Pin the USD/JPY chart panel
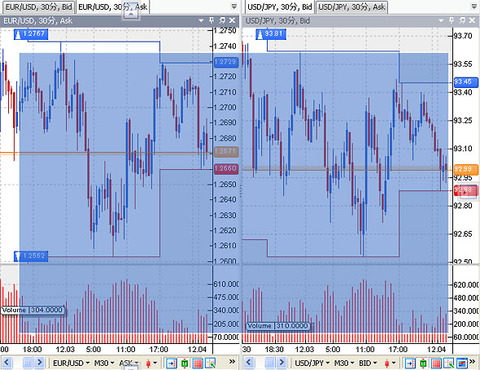 point(451,21)
